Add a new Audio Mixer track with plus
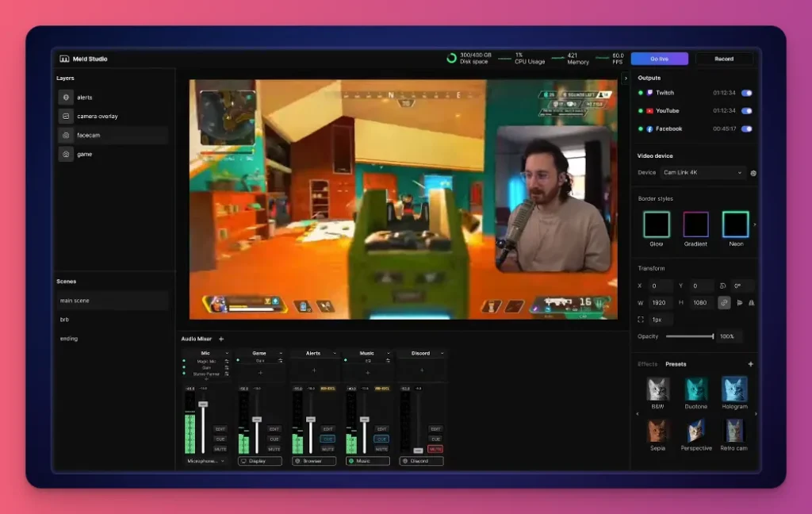This screenshot has width=812, height=514. 221,339
